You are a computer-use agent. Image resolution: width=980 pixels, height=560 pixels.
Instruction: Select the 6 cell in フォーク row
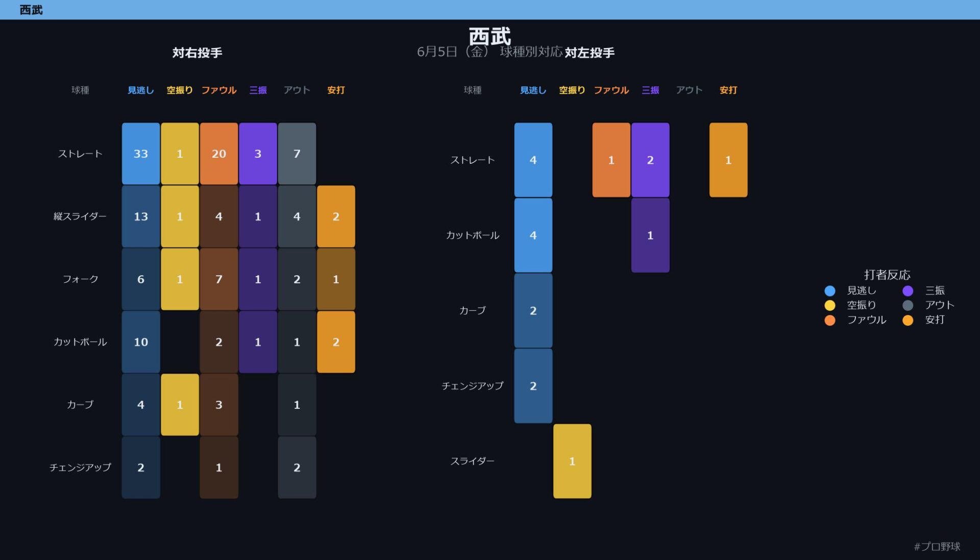point(141,279)
